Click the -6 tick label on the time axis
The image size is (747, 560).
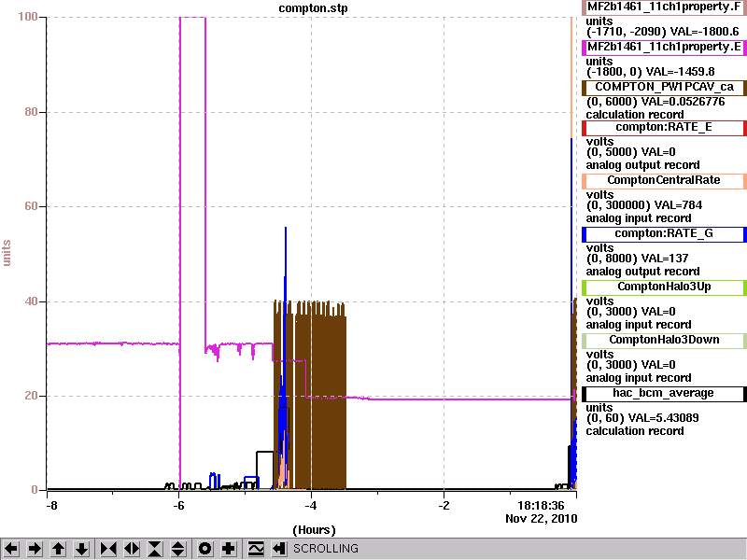(178, 506)
